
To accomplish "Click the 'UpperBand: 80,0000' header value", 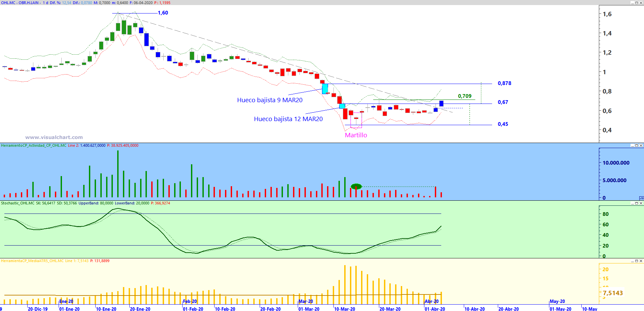I will [96, 203].
